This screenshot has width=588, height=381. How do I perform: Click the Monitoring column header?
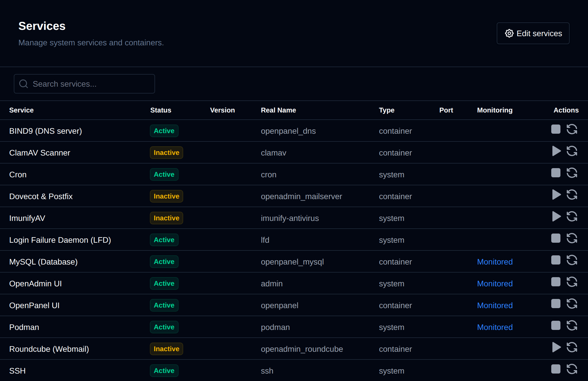click(x=495, y=110)
